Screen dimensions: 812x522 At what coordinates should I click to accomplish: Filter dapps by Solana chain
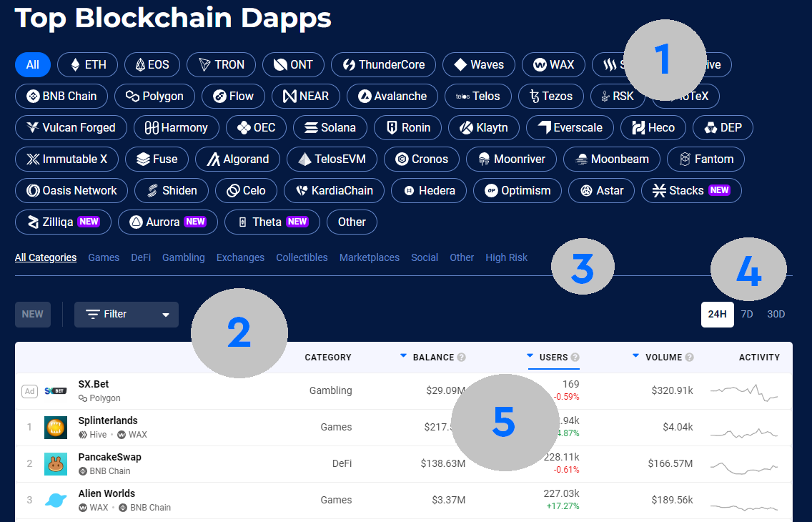(x=330, y=127)
